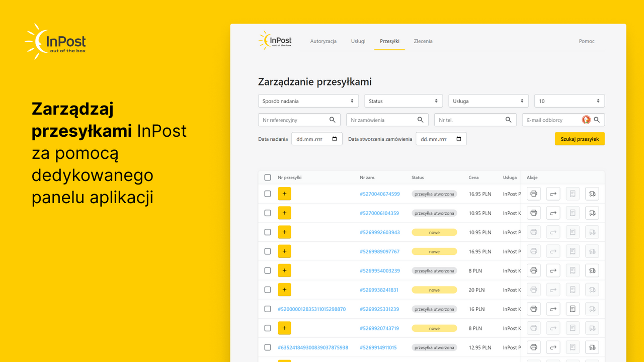
Task: Check row checkbox for order #5269992603943
Action: coord(268,232)
